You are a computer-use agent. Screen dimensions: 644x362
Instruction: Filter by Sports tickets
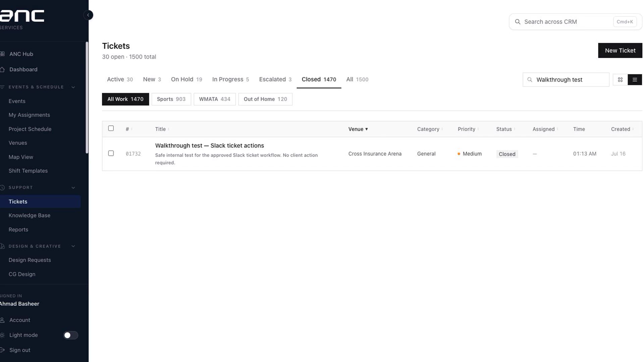pos(171,99)
